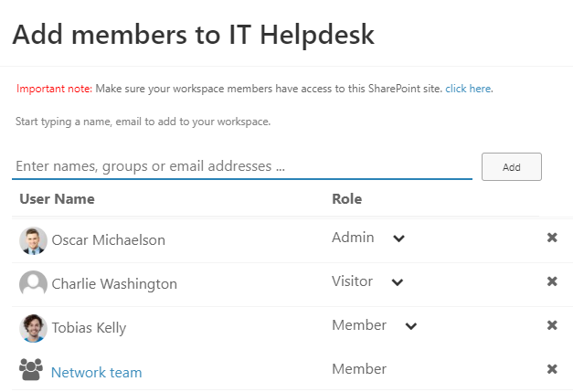Click the User Name column header
The height and width of the screenshot is (392, 573).
pos(57,199)
